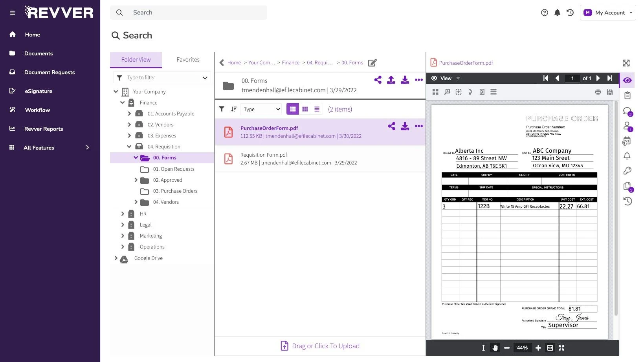This screenshot has height=362, width=644.
Task: Open the My Account dropdown
Action: pos(608,13)
